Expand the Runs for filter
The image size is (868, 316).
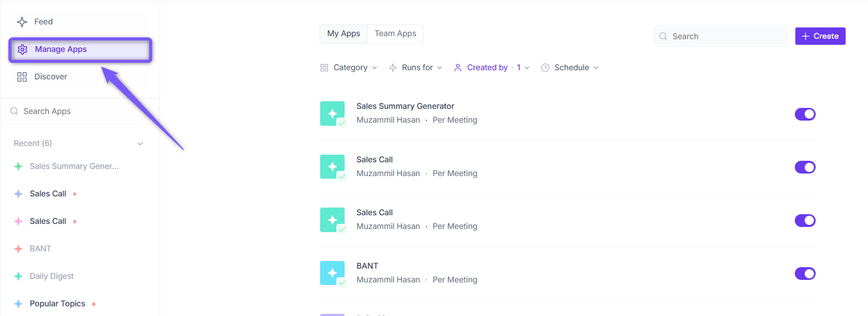point(416,68)
